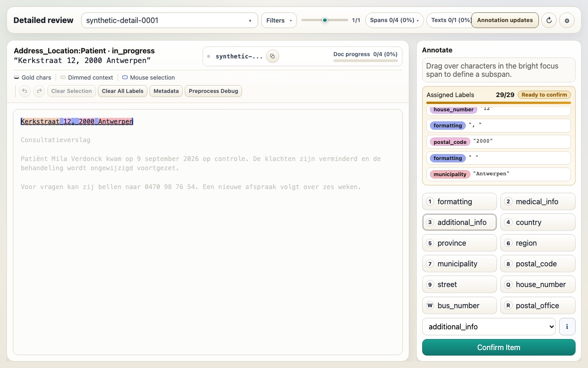Click '2000' in the focus span
The image size is (588, 368).
[x=86, y=121]
